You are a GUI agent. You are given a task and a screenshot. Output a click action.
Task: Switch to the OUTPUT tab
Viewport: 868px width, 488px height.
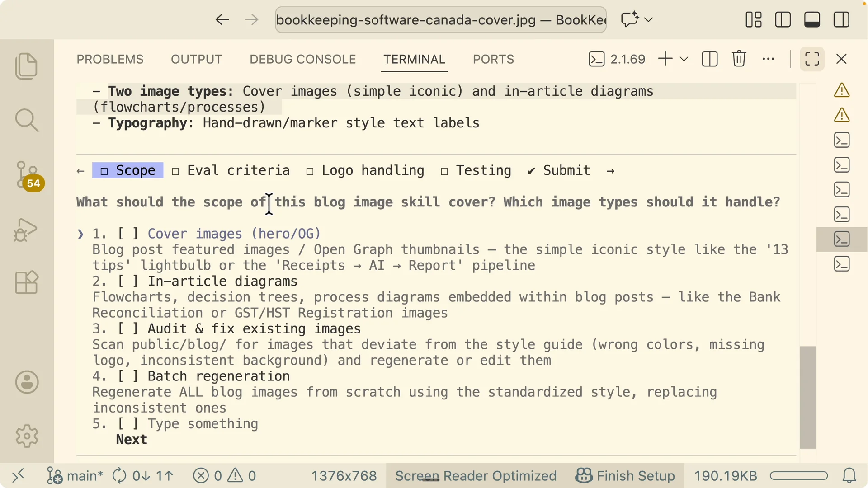pos(197,59)
